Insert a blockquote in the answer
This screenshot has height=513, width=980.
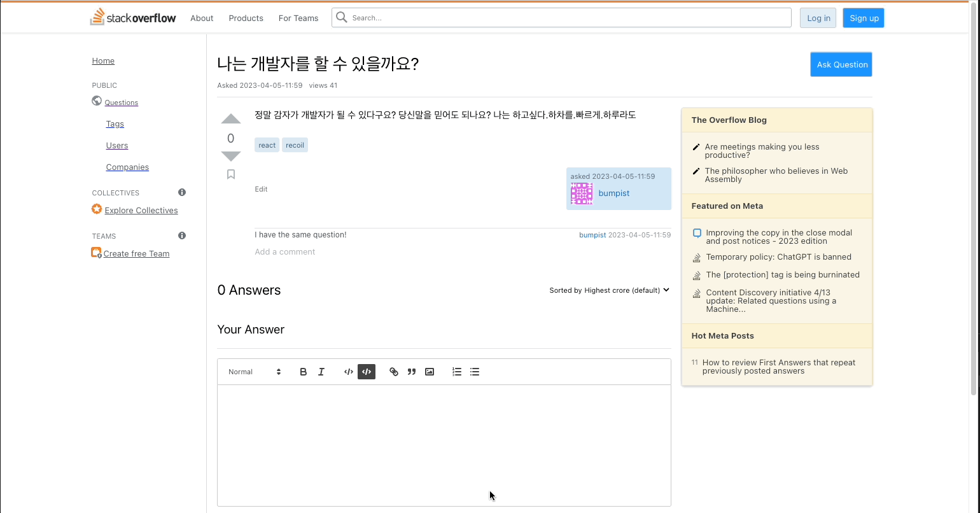tap(412, 372)
